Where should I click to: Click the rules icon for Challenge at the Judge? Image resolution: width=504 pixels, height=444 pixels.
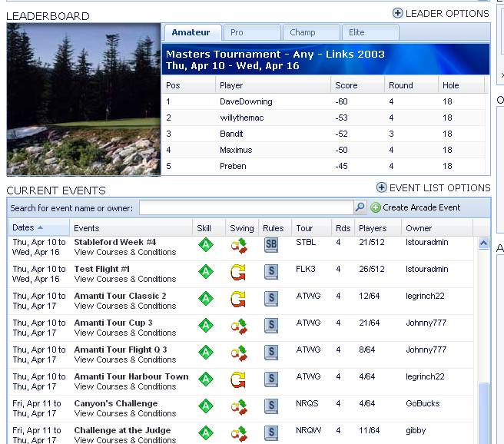(271, 433)
